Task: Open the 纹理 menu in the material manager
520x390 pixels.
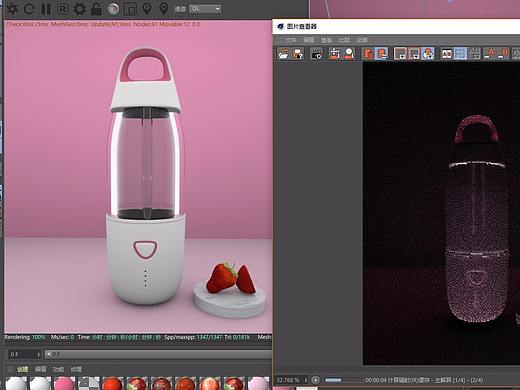Action: [76, 369]
